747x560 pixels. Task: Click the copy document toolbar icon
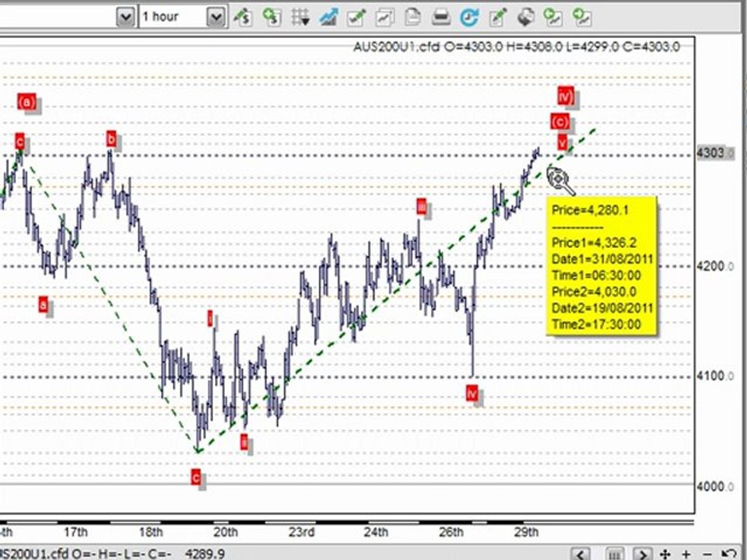pos(412,18)
